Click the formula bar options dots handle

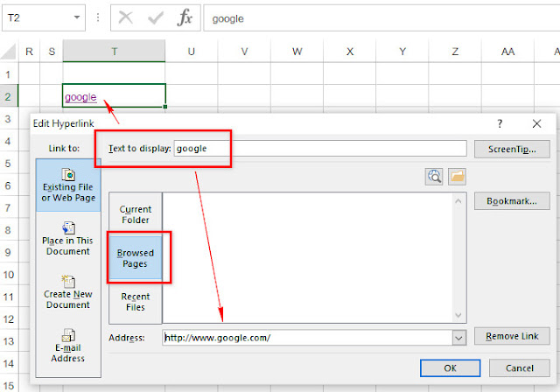coord(97,17)
